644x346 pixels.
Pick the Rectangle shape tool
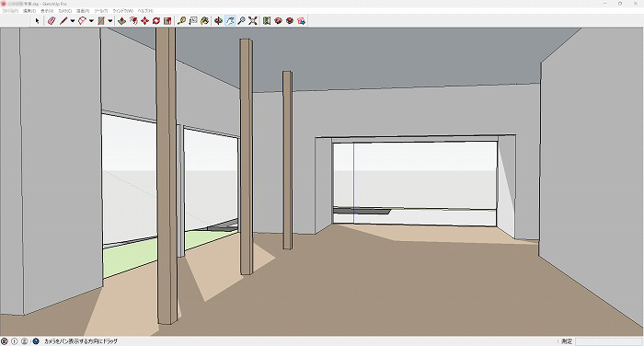tap(100, 20)
